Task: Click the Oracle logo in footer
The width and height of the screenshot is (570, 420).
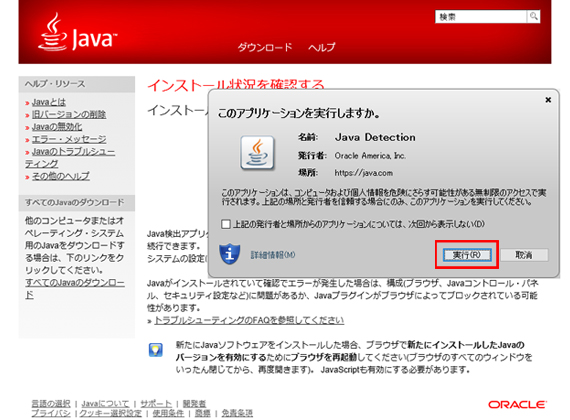Action: (518, 405)
